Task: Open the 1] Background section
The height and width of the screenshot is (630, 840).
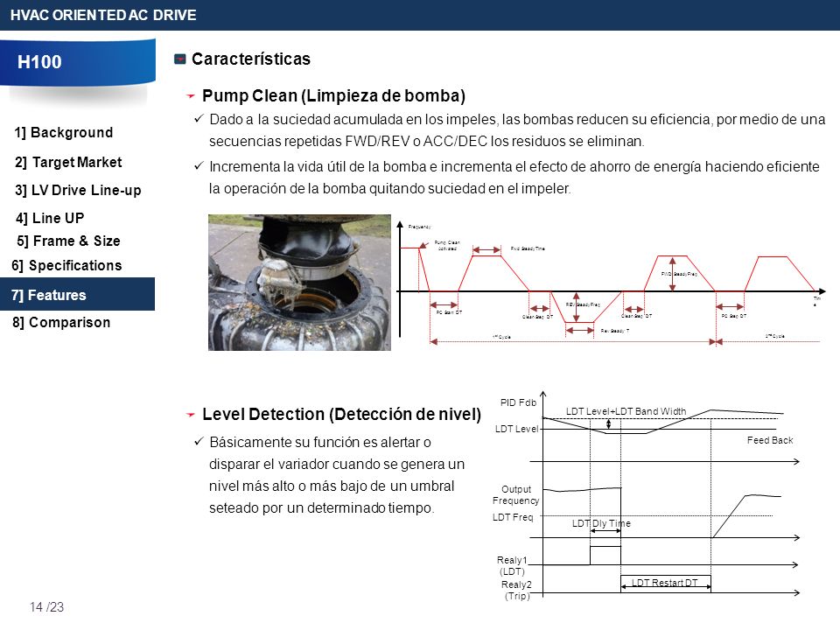Action: click(x=64, y=132)
